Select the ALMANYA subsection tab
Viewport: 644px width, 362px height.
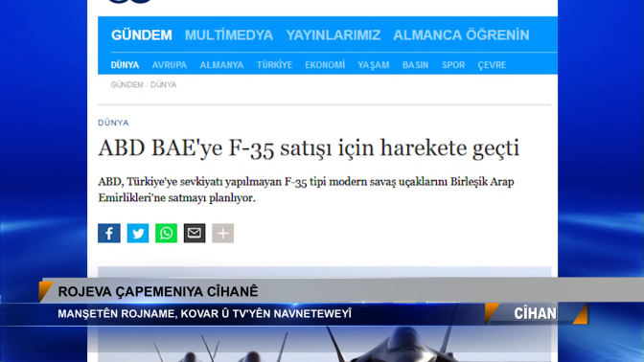point(221,65)
